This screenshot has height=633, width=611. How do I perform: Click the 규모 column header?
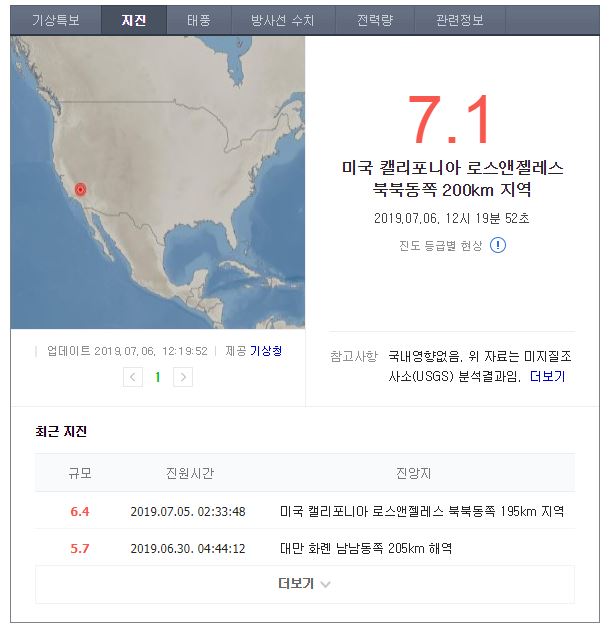80,473
